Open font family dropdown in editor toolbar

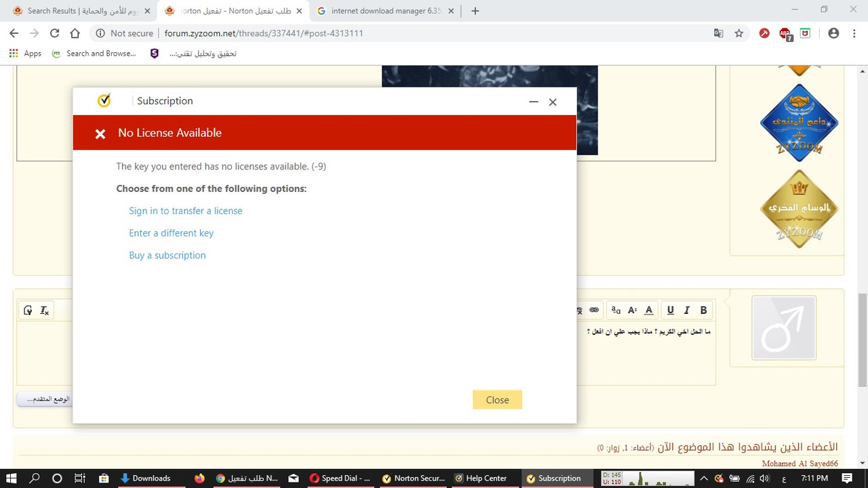(616, 310)
